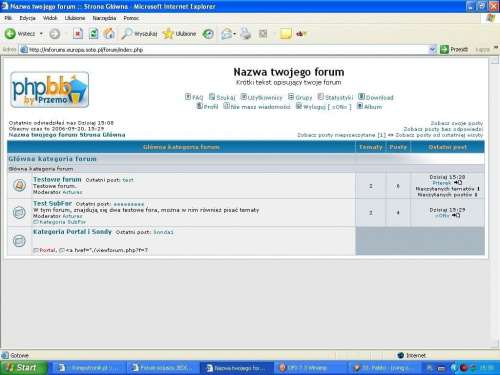Click moderator Asturaz link under Testowe forum

coord(72,192)
